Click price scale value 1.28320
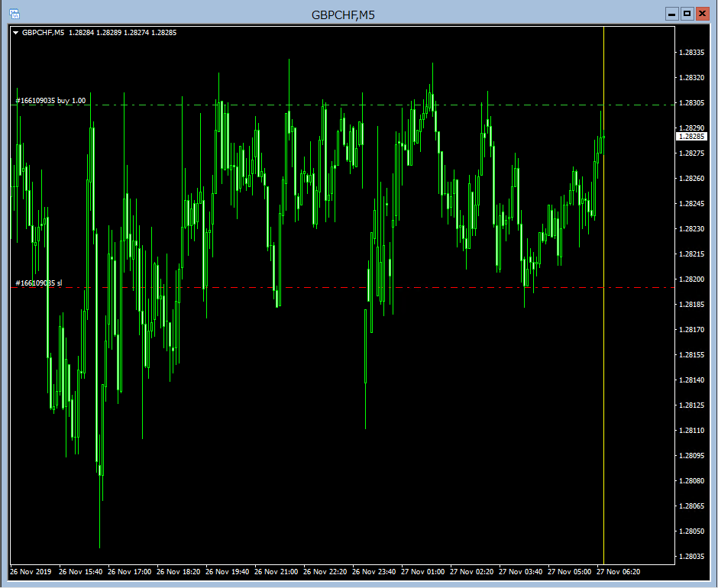718x588 pixels. pyautogui.click(x=691, y=78)
